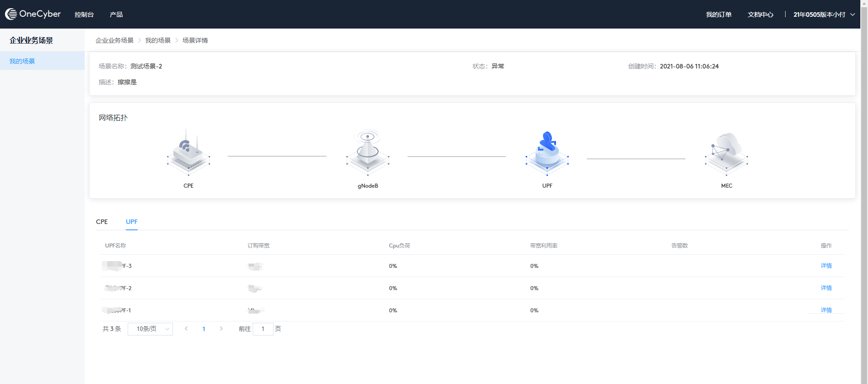Click 详情 for the UPF-2 row

click(826, 288)
